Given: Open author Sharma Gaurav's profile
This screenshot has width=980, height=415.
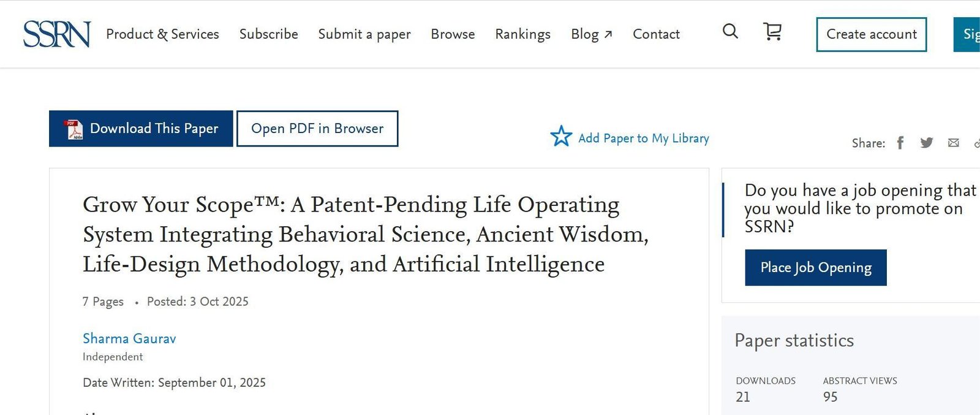Looking at the screenshot, I should click(x=129, y=338).
